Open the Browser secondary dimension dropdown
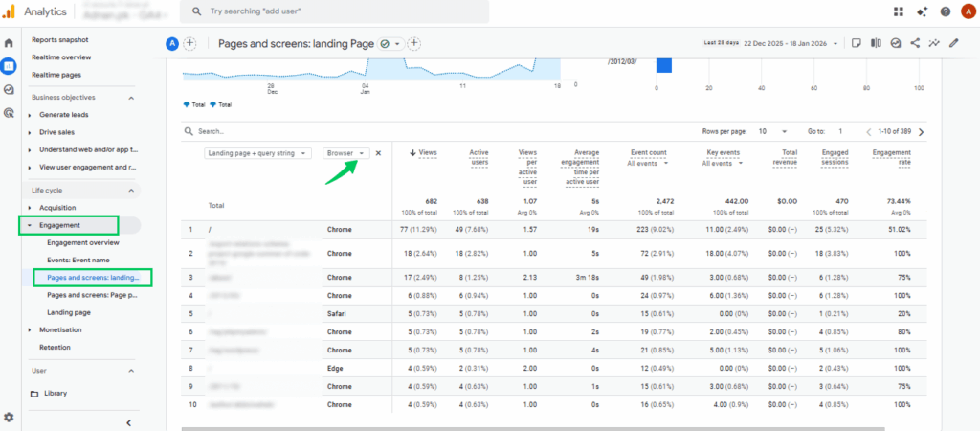This screenshot has height=431, width=980. coord(345,153)
